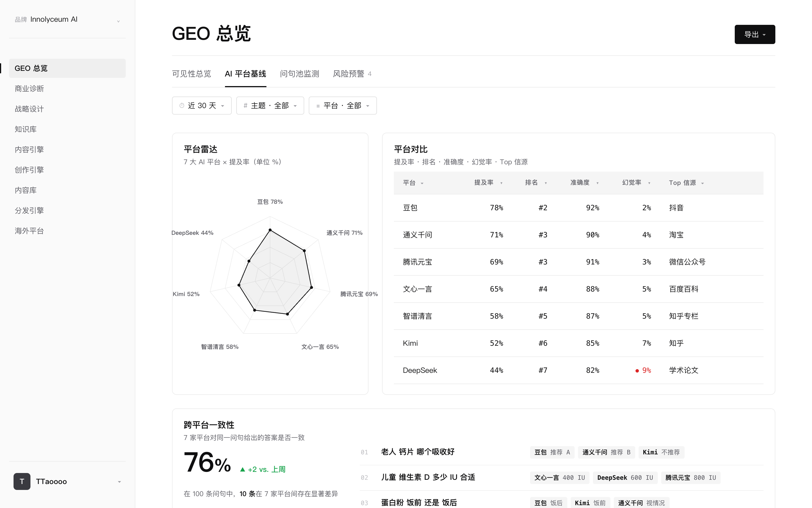Go to 商业诊断 in the sidebar

(x=67, y=89)
